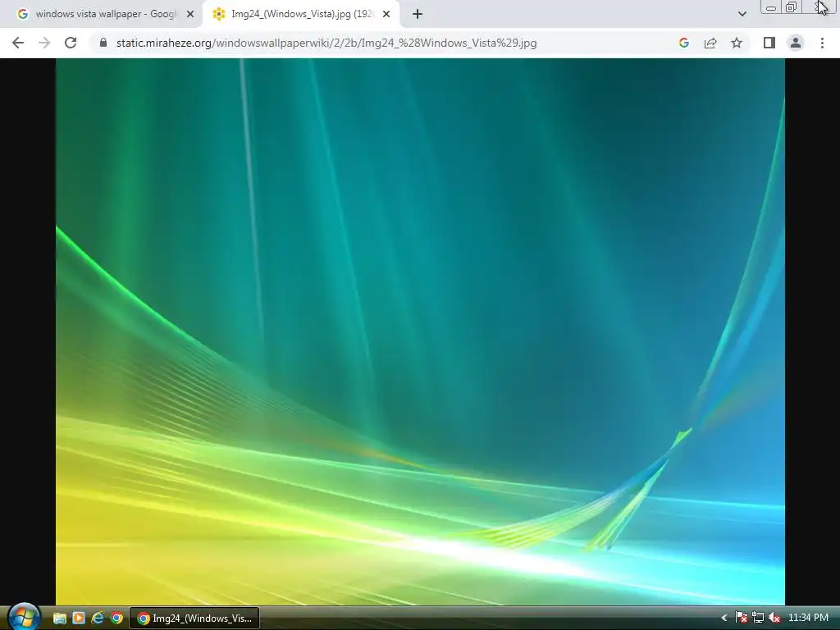
Task: Bookmark this tab with star
Action: (x=737, y=43)
